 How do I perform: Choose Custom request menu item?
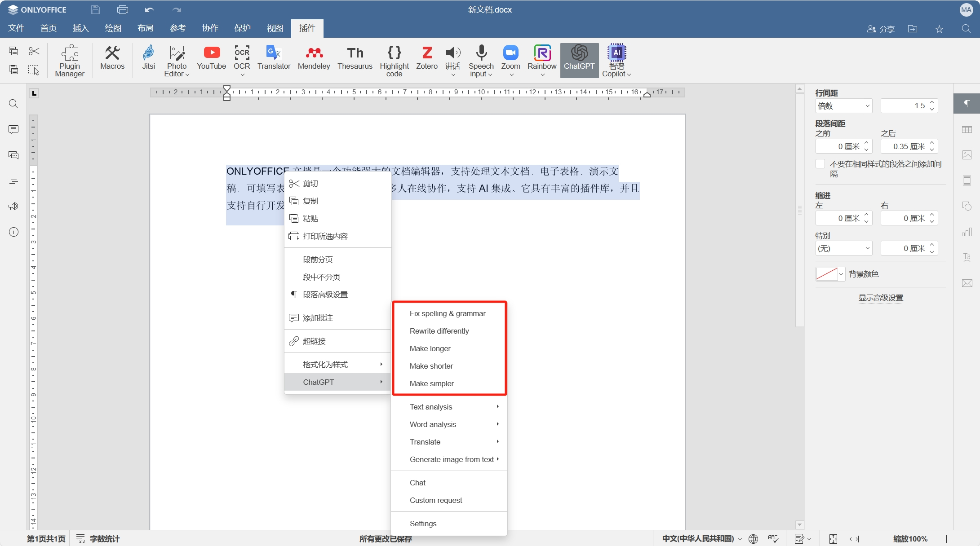[x=449, y=500]
